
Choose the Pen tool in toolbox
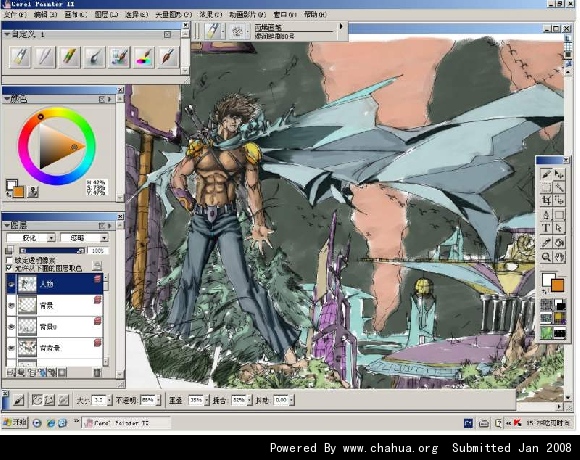(x=546, y=214)
